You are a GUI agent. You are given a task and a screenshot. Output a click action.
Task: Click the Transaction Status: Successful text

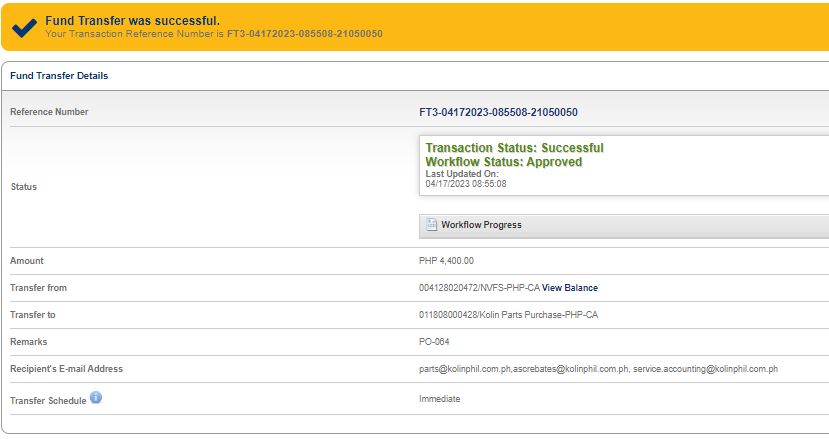pos(514,148)
